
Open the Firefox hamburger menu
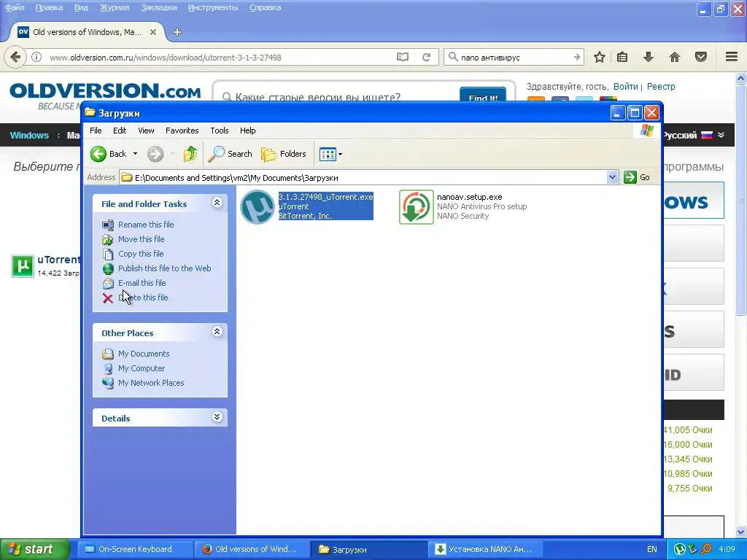coord(732,57)
